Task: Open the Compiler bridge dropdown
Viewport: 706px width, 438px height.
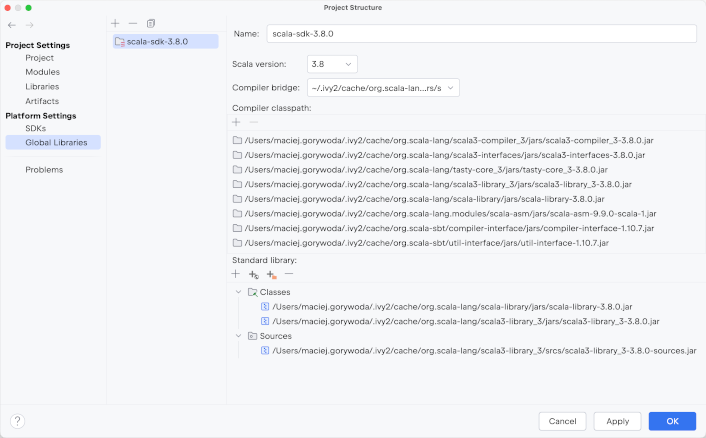Action: click(383, 88)
